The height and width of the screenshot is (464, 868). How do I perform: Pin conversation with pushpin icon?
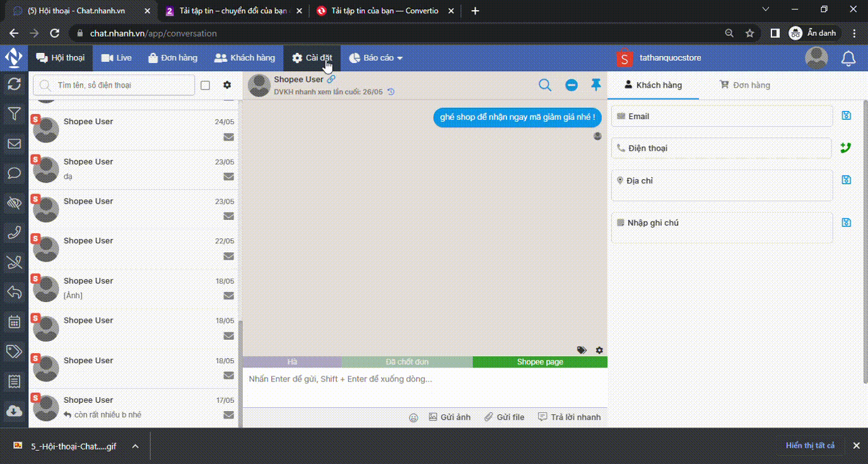596,84
